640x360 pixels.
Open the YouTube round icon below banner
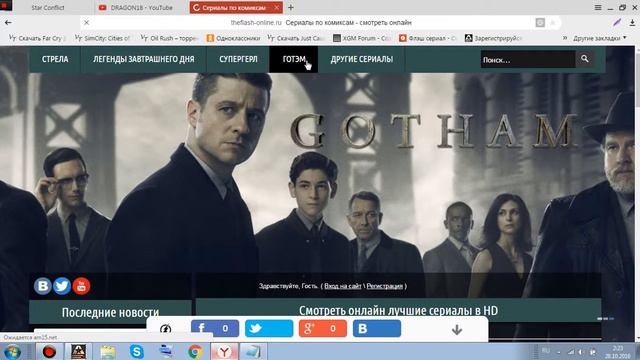tap(81, 286)
